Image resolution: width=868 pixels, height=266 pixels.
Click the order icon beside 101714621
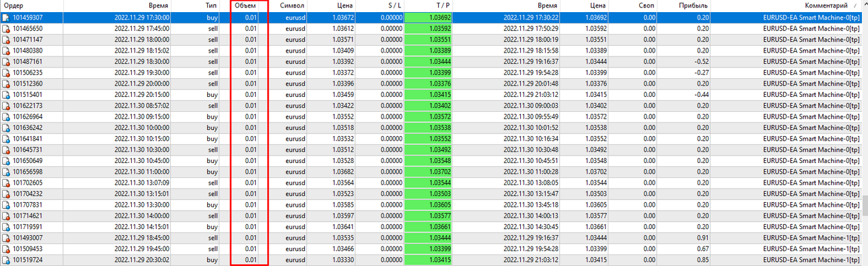point(6,215)
